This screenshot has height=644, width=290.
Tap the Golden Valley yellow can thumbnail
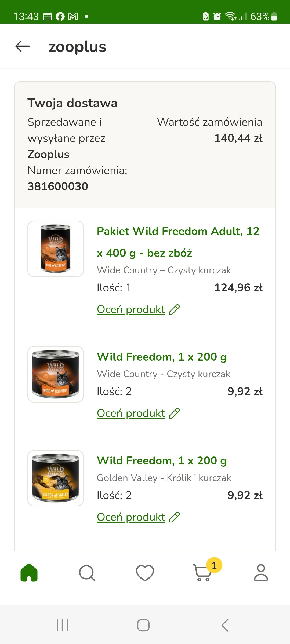tap(56, 478)
